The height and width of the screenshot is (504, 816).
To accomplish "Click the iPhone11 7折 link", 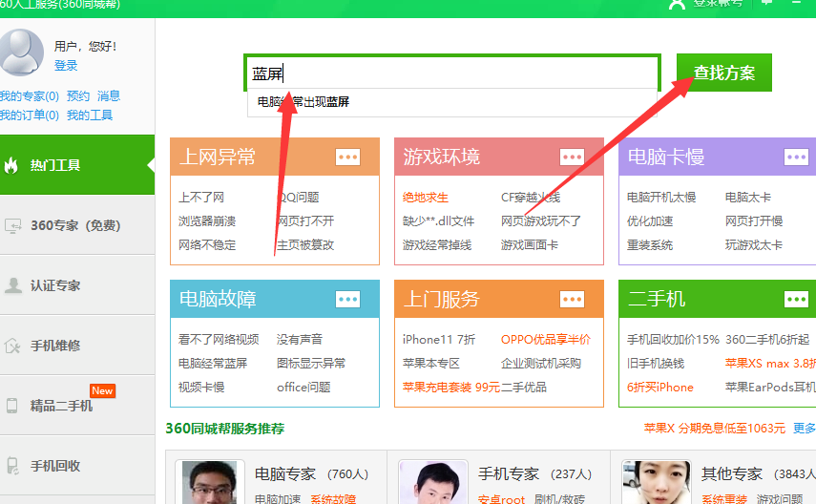I will (x=439, y=340).
